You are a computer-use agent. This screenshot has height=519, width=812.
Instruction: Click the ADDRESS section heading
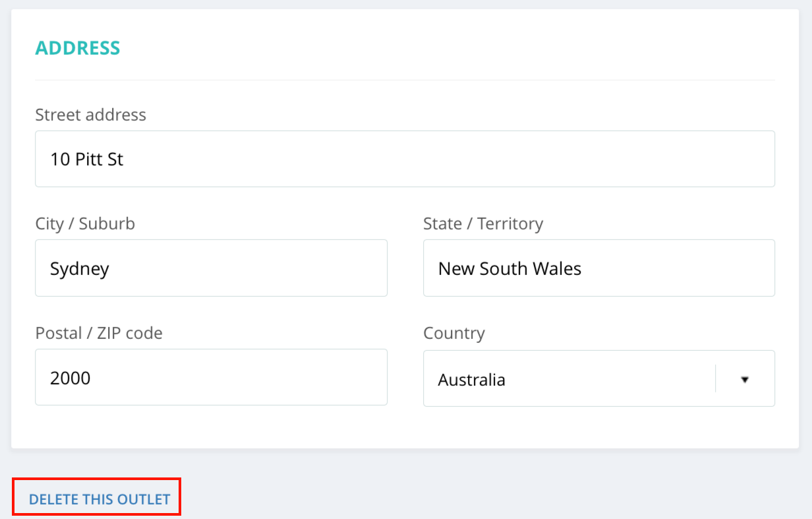(x=78, y=48)
